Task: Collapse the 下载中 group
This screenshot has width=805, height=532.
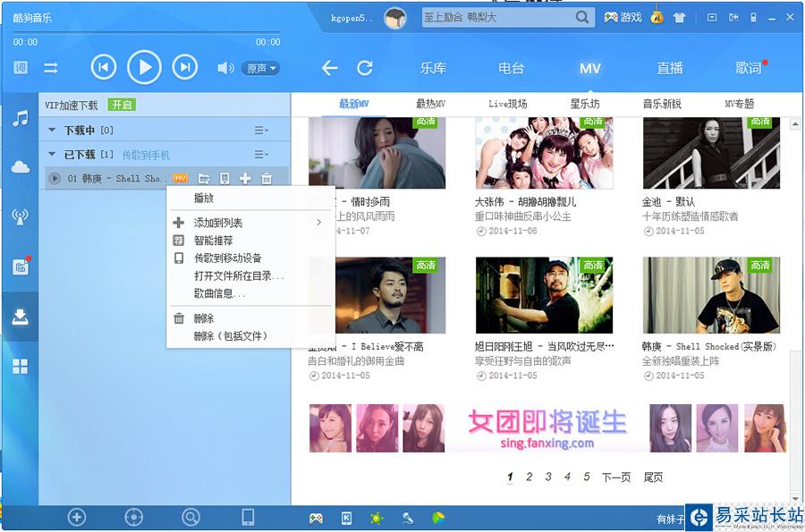Action: pos(51,131)
